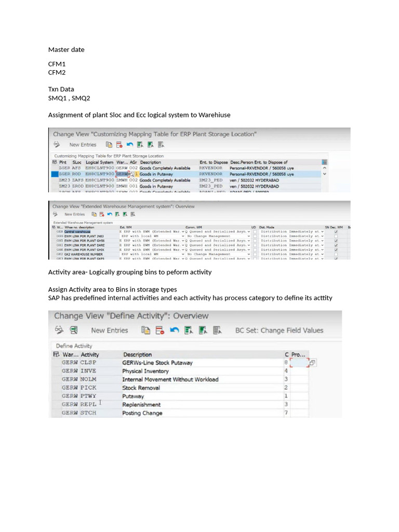
Task: Click the scroll down arrow in the Mapping Table
Action: pos(324,174)
